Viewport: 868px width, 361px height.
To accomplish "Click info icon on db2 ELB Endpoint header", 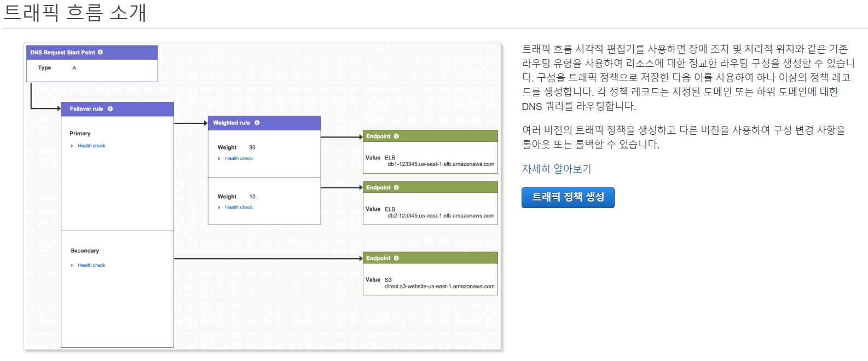I will (x=396, y=187).
